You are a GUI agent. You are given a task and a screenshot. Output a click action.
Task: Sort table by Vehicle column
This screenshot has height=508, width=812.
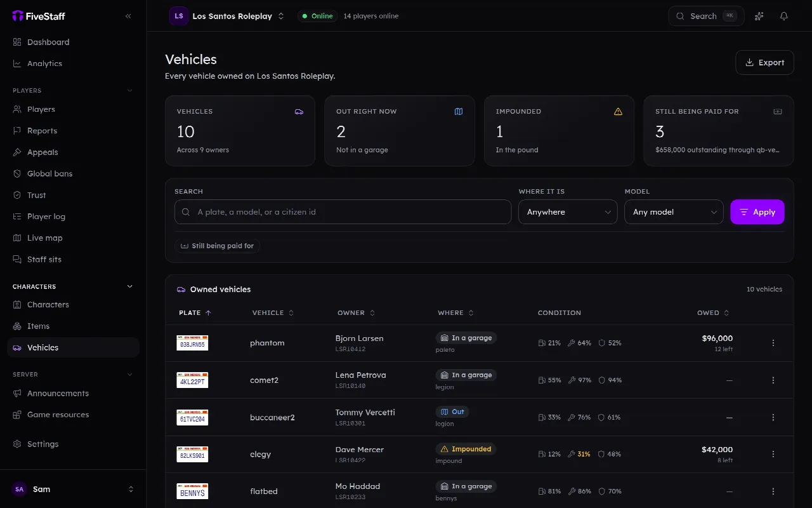coord(273,313)
